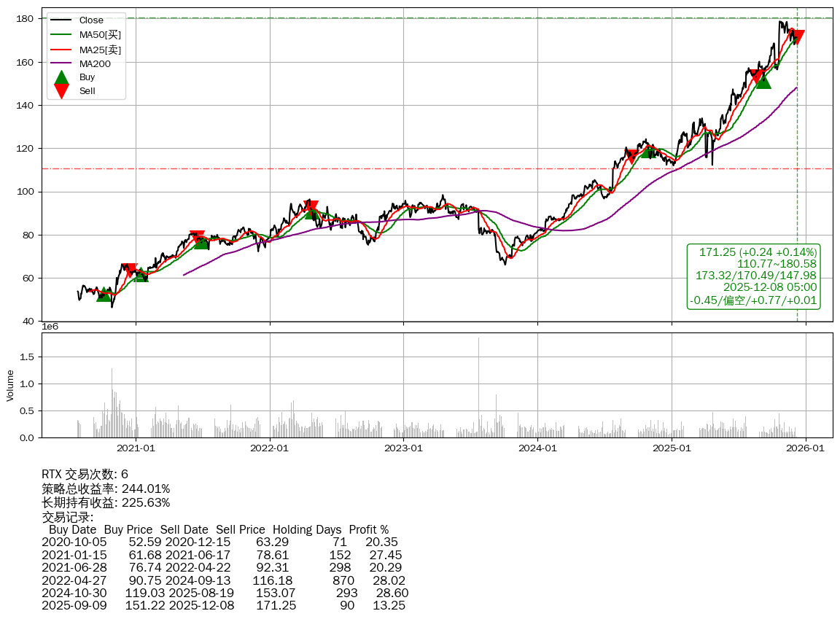Click the MA200 purple line sample in legend
The image size is (840, 619).
pos(62,63)
